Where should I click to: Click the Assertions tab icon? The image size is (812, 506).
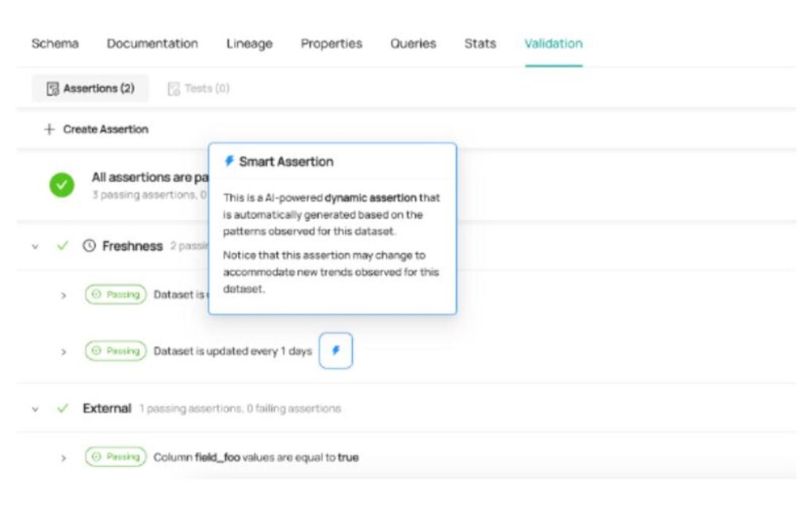53,89
